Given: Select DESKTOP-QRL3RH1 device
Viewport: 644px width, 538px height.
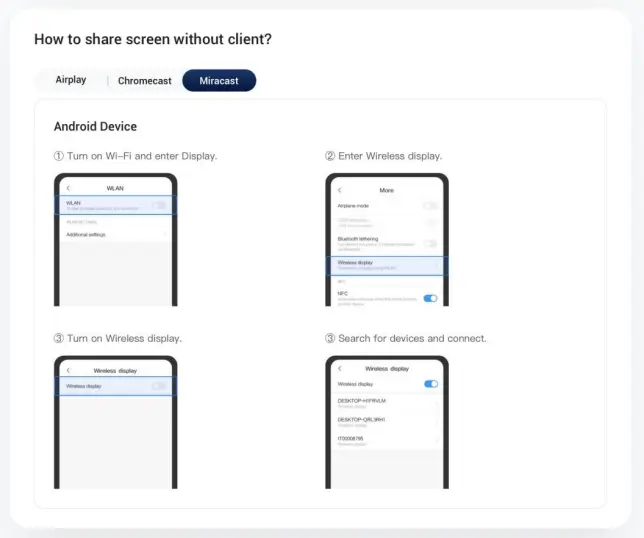Looking at the screenshot, I should [387, 422].
